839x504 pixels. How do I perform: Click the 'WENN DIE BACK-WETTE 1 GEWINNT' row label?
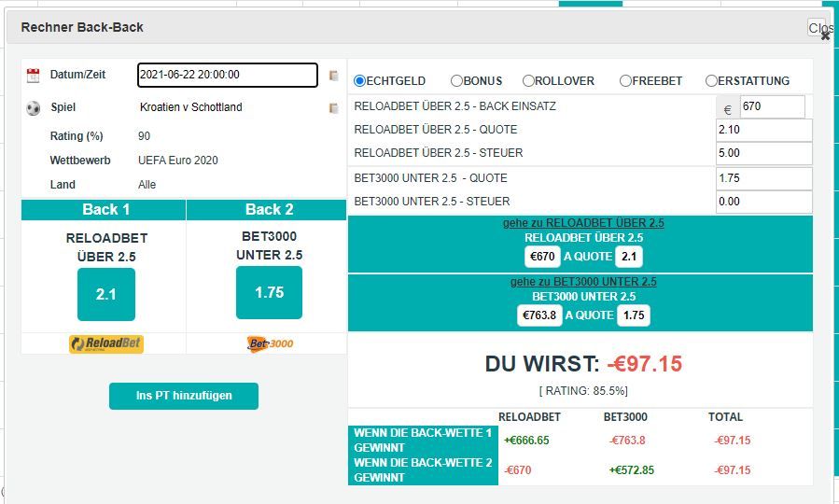[423, 441]
